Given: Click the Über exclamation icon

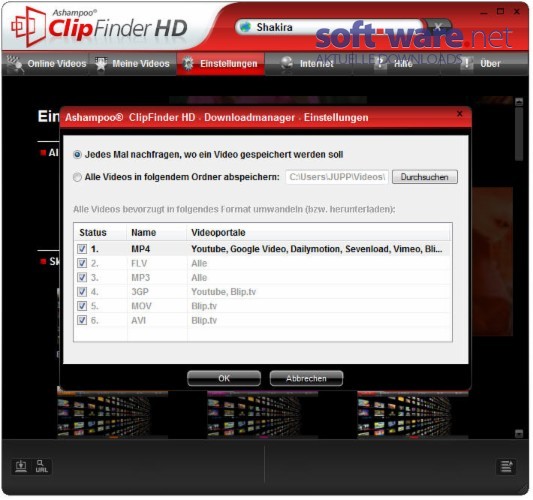Looking at the screenshot, I should click(467, 63).
